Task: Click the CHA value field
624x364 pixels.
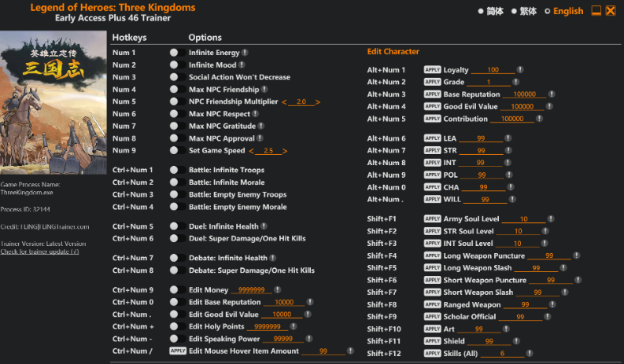Action: point(483,187)
